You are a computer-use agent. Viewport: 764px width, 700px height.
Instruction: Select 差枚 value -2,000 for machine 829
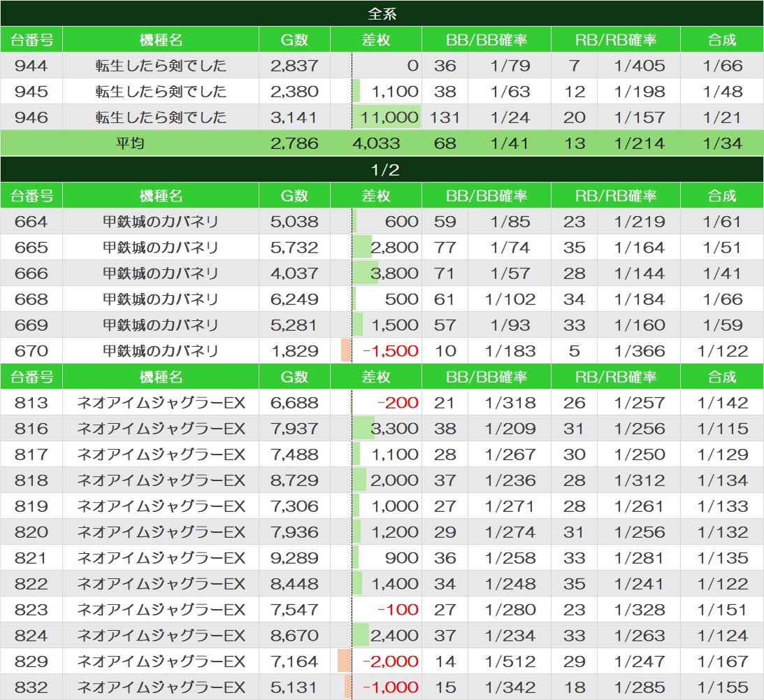point(375,661)
